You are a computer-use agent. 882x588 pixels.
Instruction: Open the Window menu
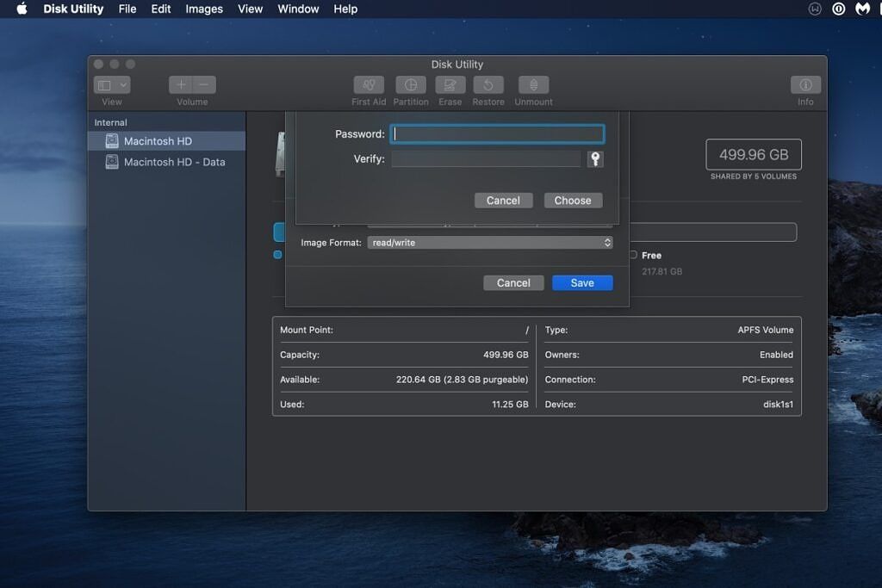297,9
